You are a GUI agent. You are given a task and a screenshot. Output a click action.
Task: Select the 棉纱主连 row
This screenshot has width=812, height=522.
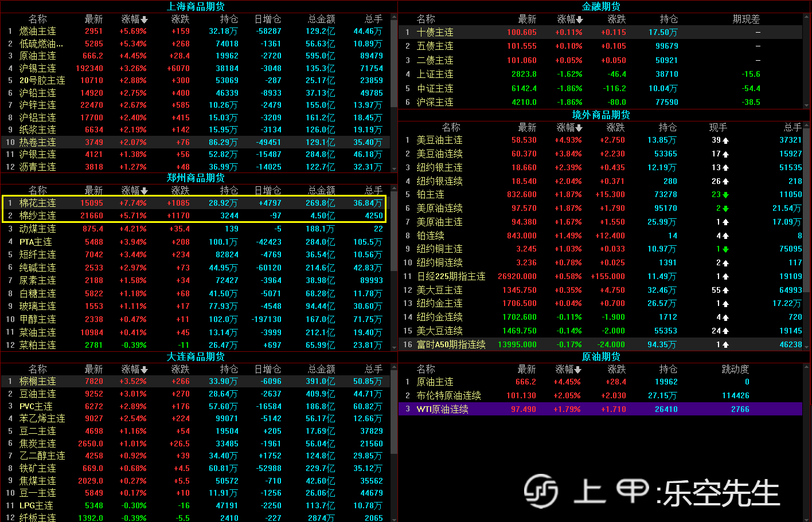pyautogui.click(x=196, y=215)
